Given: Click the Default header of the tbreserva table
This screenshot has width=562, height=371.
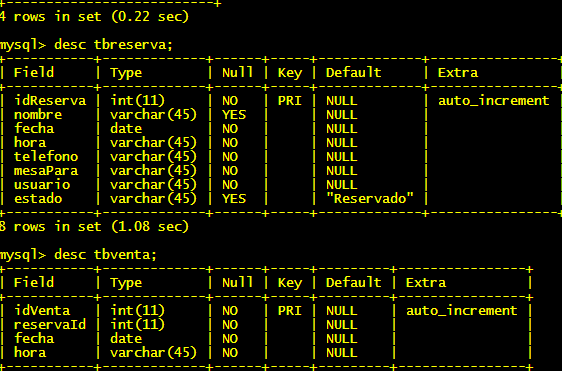Looking at the screenshot, I should 353,72.
